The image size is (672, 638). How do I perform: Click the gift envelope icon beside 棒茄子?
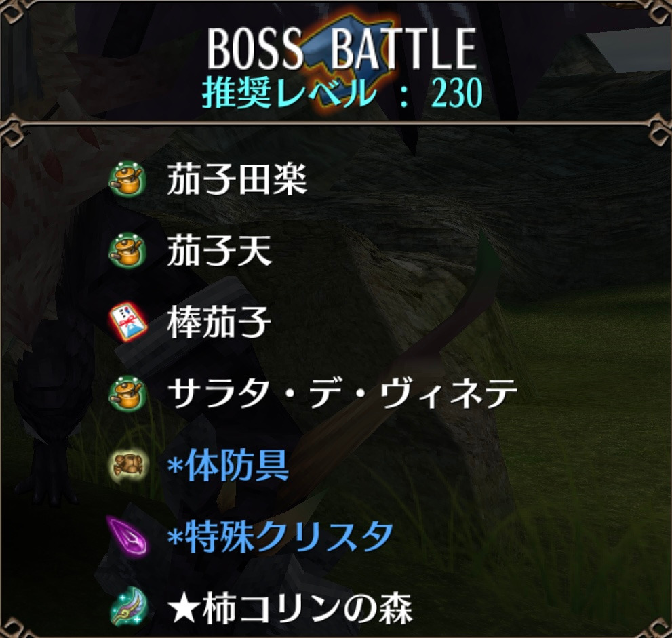tap(127, 322)
